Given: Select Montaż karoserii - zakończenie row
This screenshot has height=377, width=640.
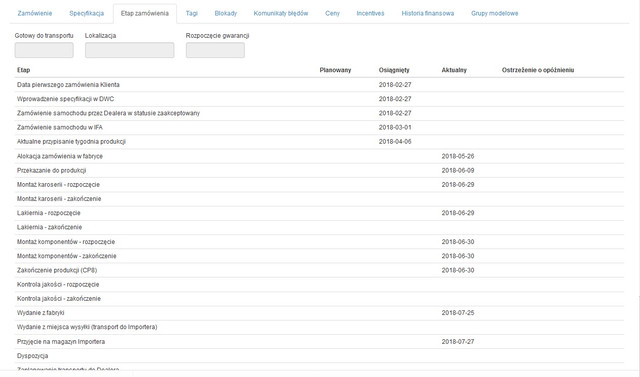Looking at the screenshot, I should (x=319, y=199).
